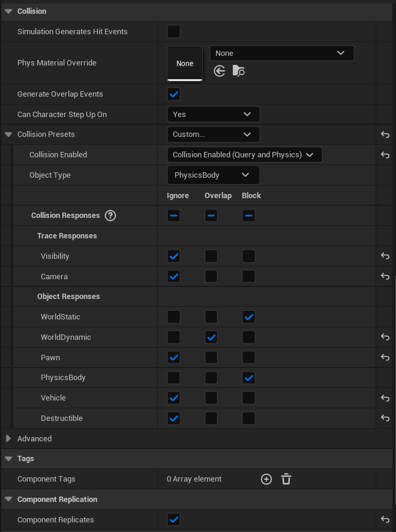Click the None material thumbnail
Viewport: 396px width, 532px height.
tap(184, 63)
